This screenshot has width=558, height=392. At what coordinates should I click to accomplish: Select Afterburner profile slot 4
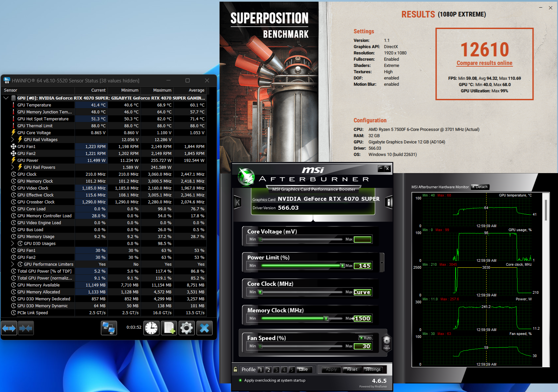coord(284,370)
